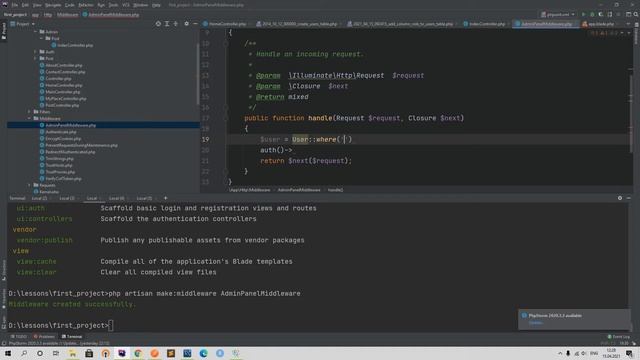
Task: Switch to create_users_table migration tab
Action: pyautogui.click(x=297, y=24)
